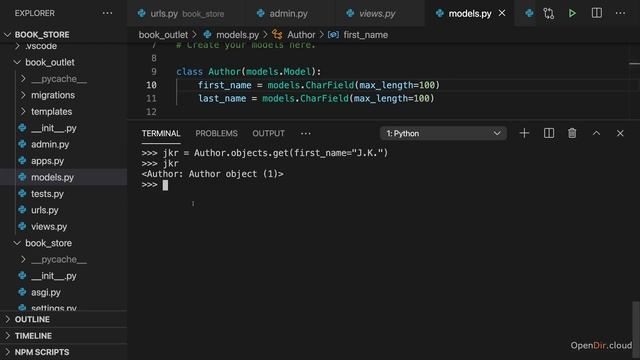Image resolution: width=640 pixels, height=360 pixels.
Task: Click the terminal vertical scrollbar thumb
Action: (636, 330)
